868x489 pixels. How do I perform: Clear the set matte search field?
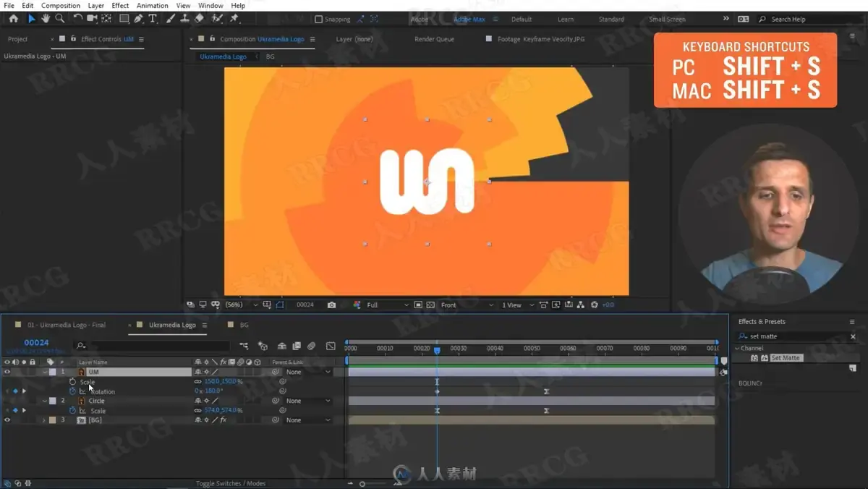853,336
